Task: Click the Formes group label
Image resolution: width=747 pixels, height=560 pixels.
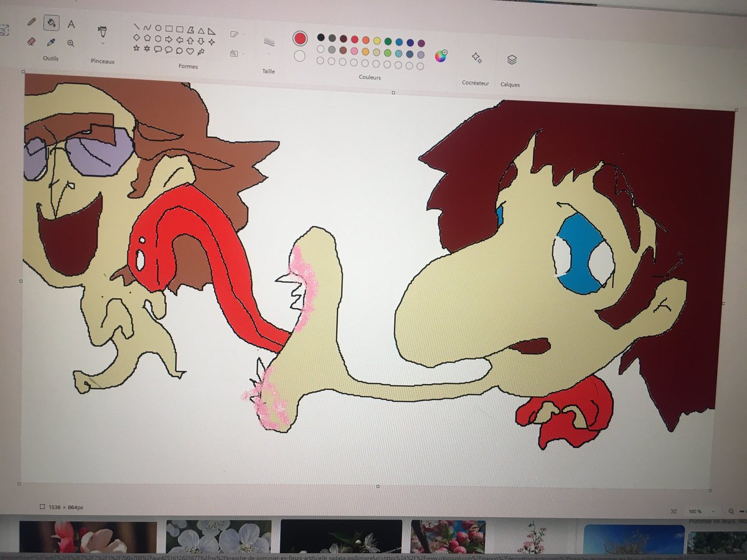Action: pos(188,67)
